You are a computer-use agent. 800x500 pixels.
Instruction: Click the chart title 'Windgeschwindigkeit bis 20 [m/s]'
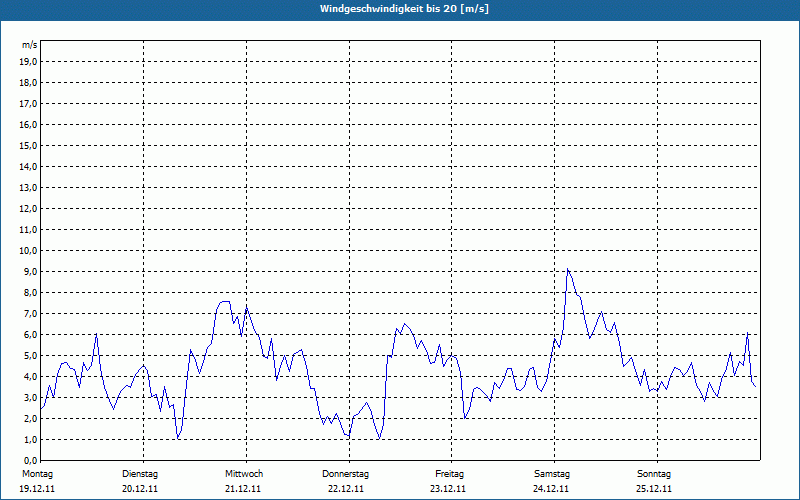[404, 9]
